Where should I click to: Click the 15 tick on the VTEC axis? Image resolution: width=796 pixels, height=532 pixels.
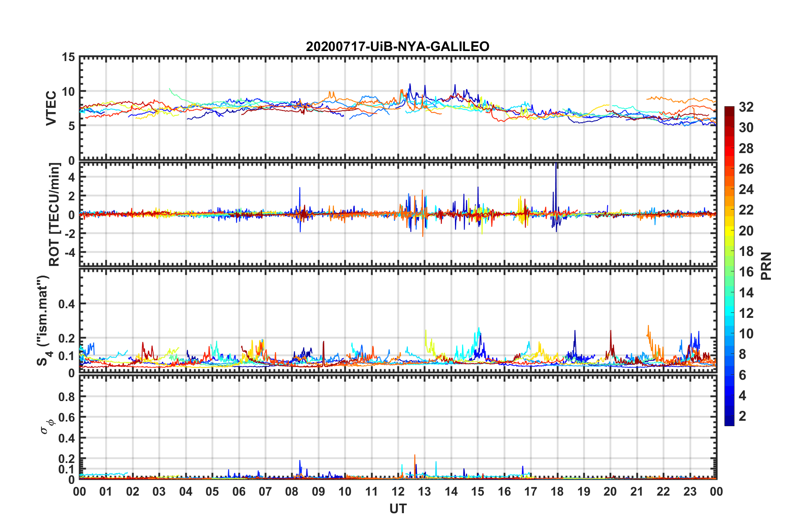click(x=68, y=57)
